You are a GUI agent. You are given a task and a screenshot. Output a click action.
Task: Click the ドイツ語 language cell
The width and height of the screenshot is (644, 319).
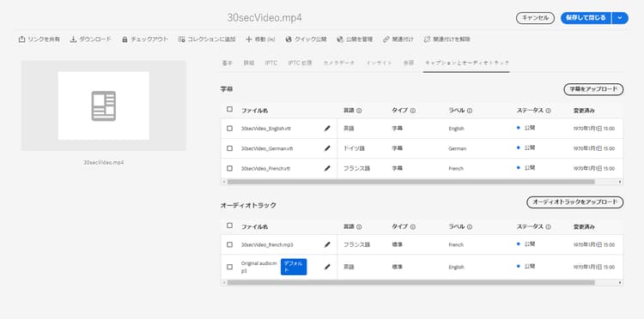[354, 148]
